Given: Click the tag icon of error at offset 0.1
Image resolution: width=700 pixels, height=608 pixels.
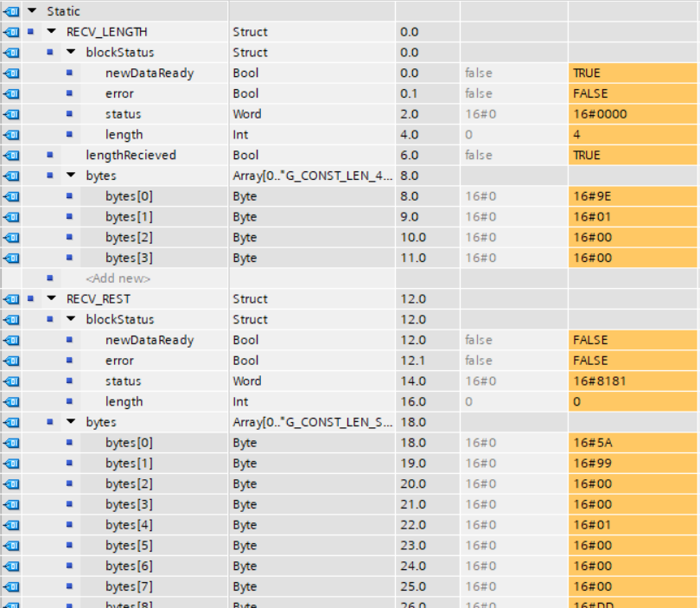Looking at the screenshot, I should click(x=11, y=93).
